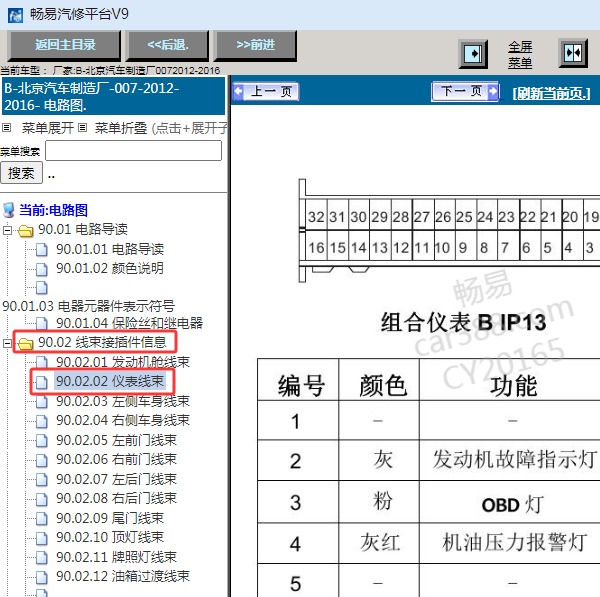Click the 搜索 button
This screenshot has height=597, width=600.
coord(21,173)
